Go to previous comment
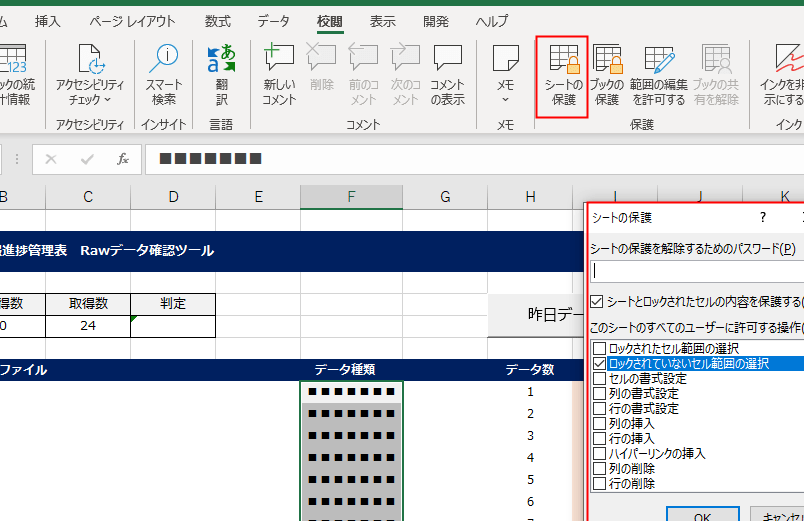Screen dimensions: 804x521 (364, 75)
